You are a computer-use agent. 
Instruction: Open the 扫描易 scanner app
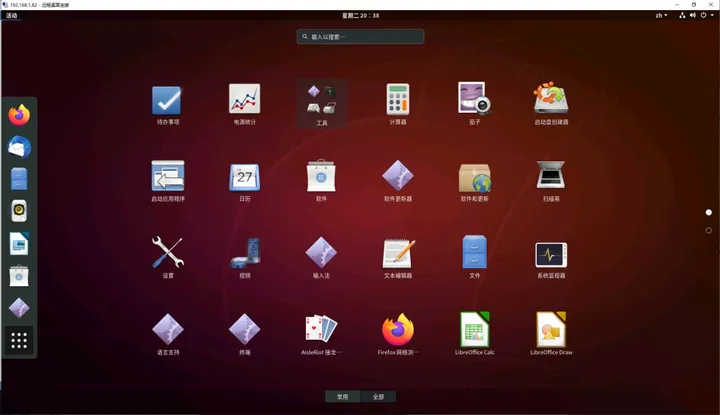click(551, 181)
